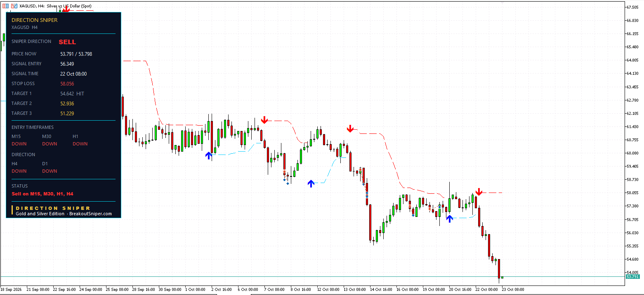Image resolution: width=644 pixels, height=295 pixels.
Task: Click the BreakoutSniper.com link text
Action: tap(91, 214)
